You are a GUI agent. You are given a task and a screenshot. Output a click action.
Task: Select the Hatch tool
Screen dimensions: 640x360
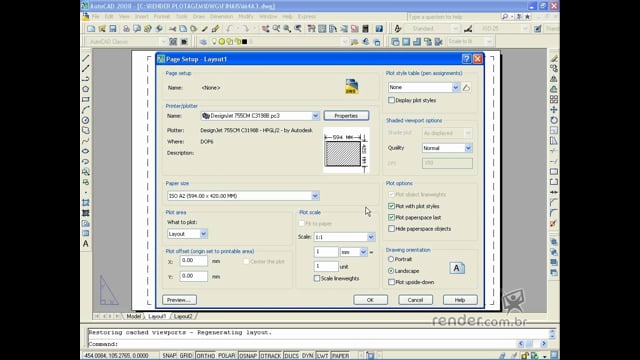(x=86, y=202)
